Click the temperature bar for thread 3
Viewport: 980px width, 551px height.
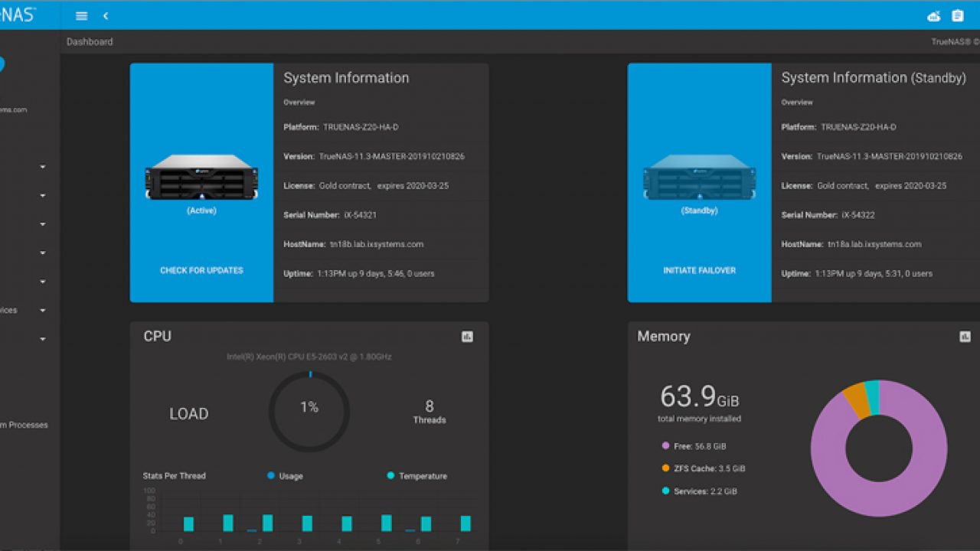[x=307, y=523]
